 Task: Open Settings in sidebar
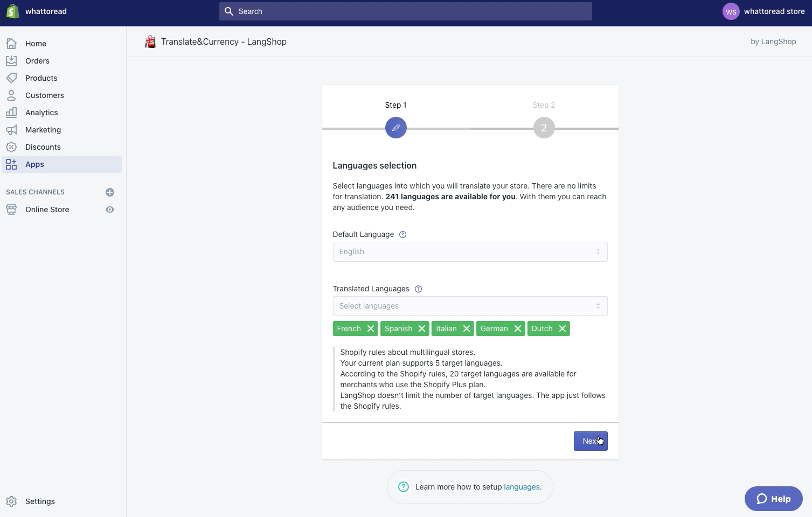(x=40, y=501)
